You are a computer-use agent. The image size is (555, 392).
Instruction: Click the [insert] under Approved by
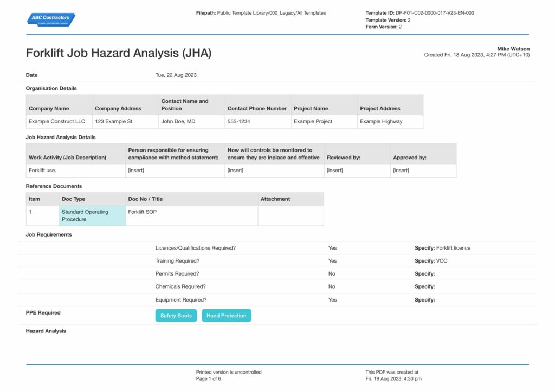coord(423,171)
